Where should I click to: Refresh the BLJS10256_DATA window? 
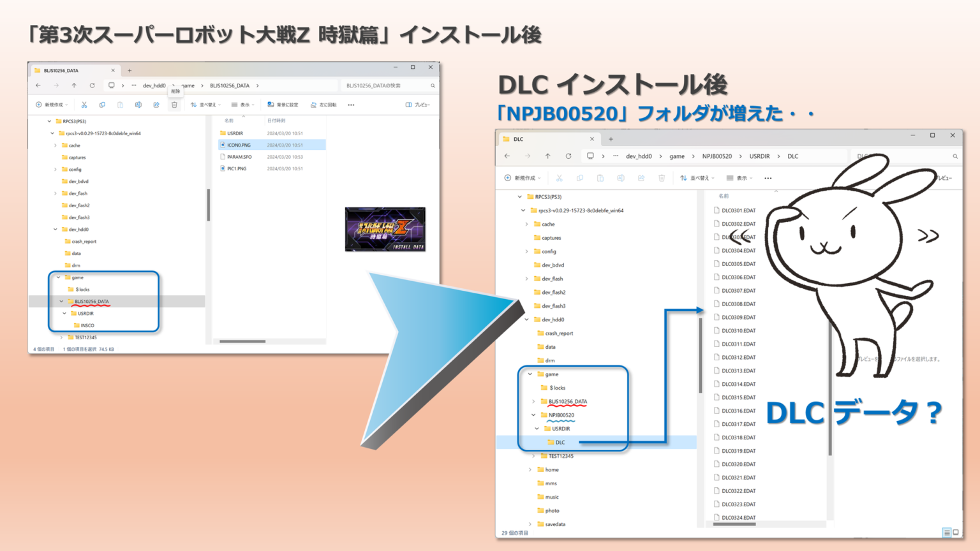[93, 85]
